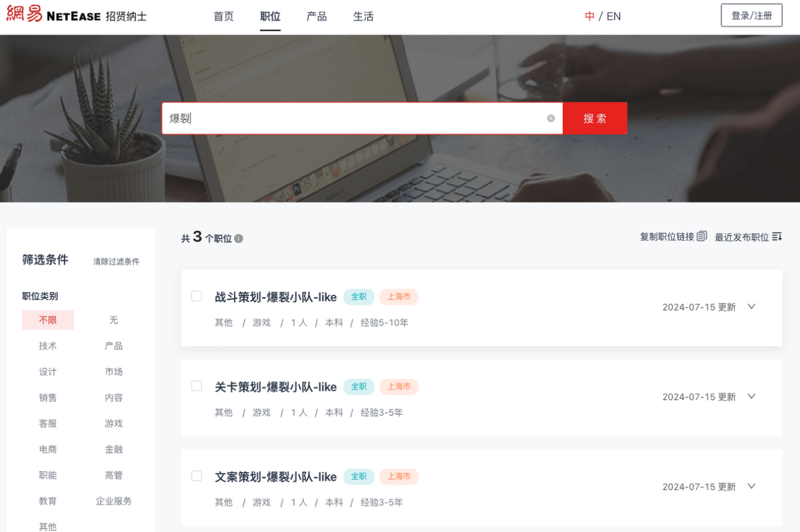Expand the 文案策划 job details chevron

click(751, 487)
